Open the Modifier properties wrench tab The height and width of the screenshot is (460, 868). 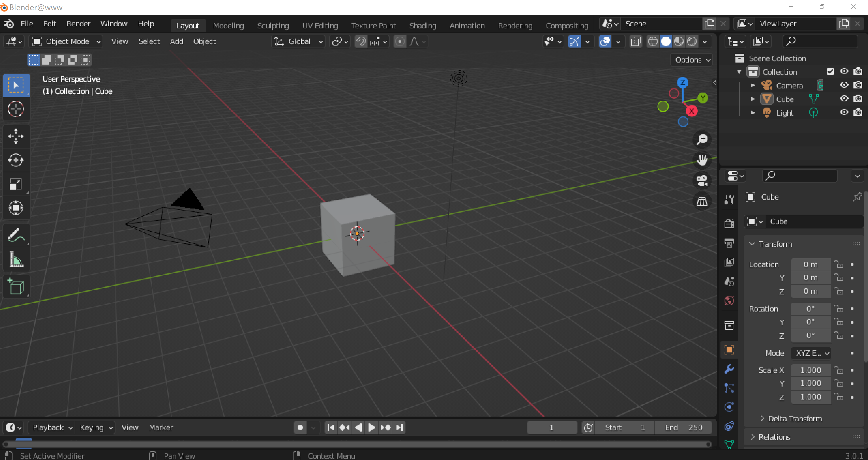pos(729,369)
